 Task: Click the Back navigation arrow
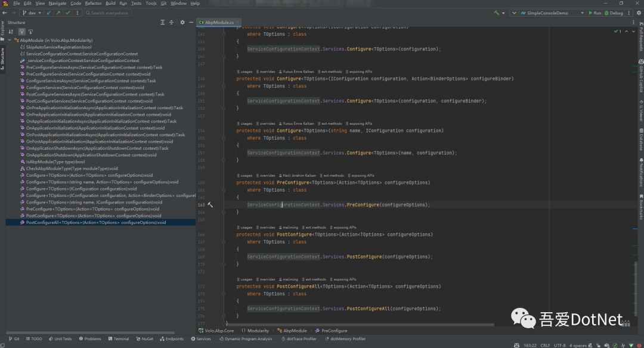5,13
